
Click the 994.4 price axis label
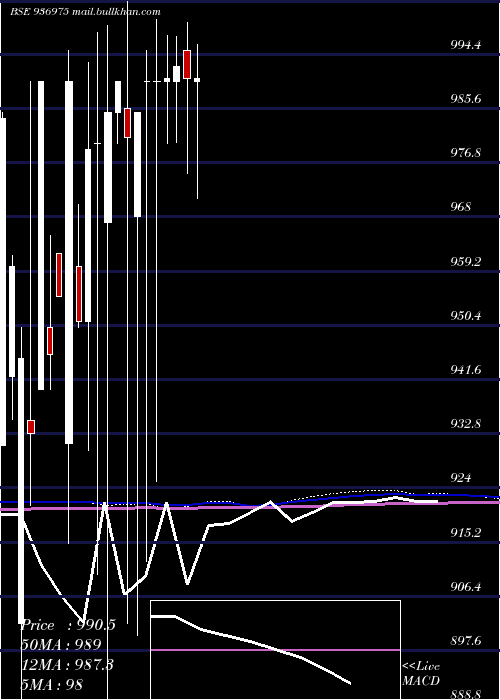coord(466,45)
